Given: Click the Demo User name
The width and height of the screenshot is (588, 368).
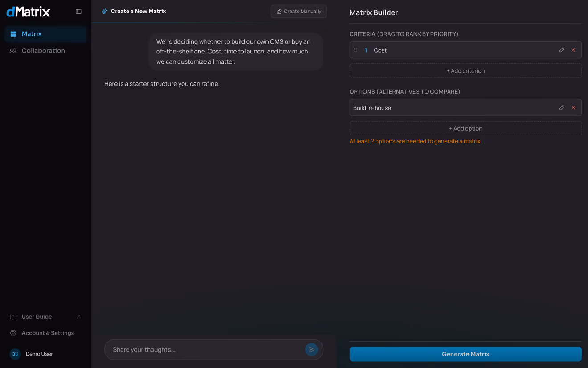Looking at the screenshot, I should [x=39, y=354].
